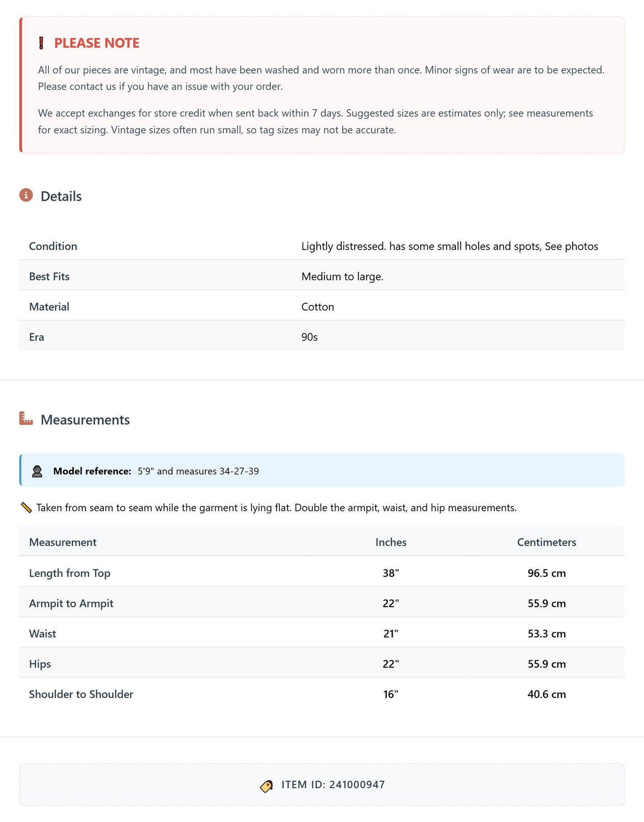Screen dimensions: 644x822
Task: Click the red exclamation mark icon
Action: point(41,43)
